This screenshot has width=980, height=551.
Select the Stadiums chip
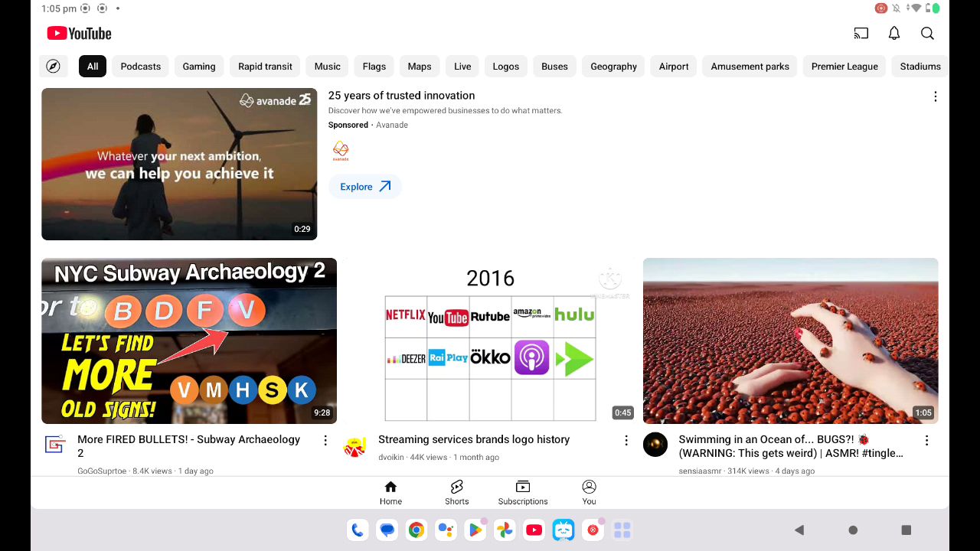[920, 67]
